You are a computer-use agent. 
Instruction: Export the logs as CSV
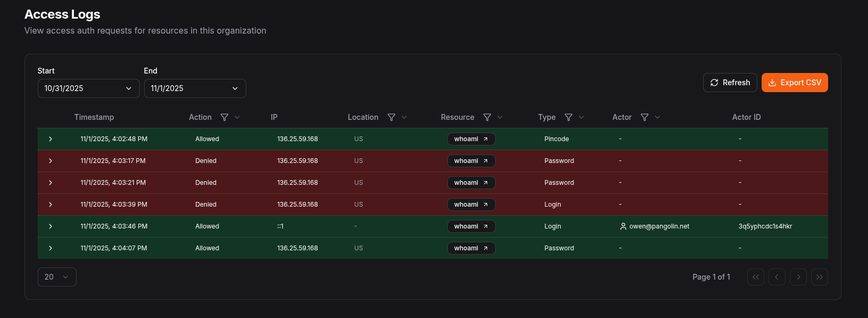(x=795, y=83)
